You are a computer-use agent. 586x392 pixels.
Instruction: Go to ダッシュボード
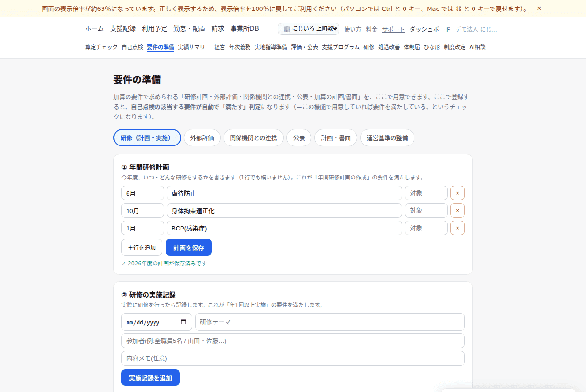coord(430,29)
